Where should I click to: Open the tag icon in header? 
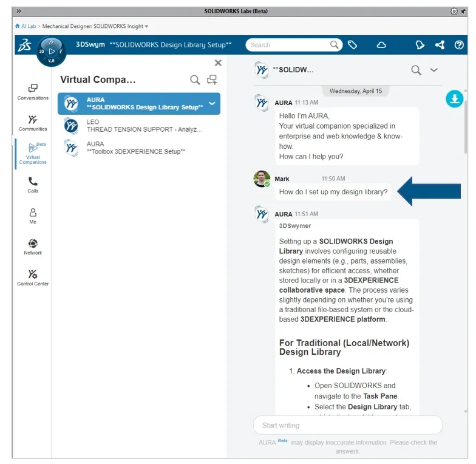point(352,45)
